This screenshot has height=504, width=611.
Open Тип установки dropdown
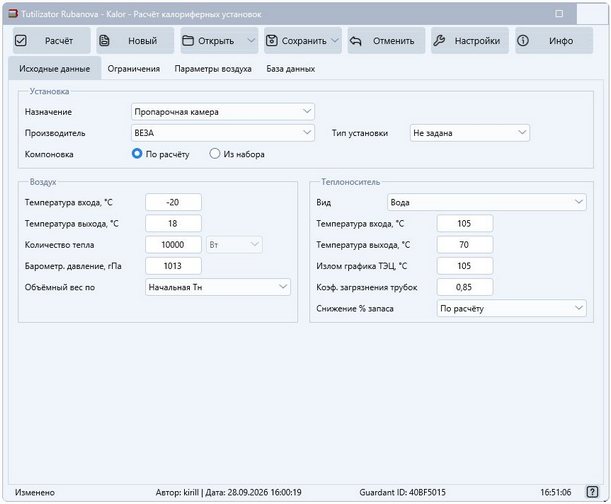pos(470,133)
